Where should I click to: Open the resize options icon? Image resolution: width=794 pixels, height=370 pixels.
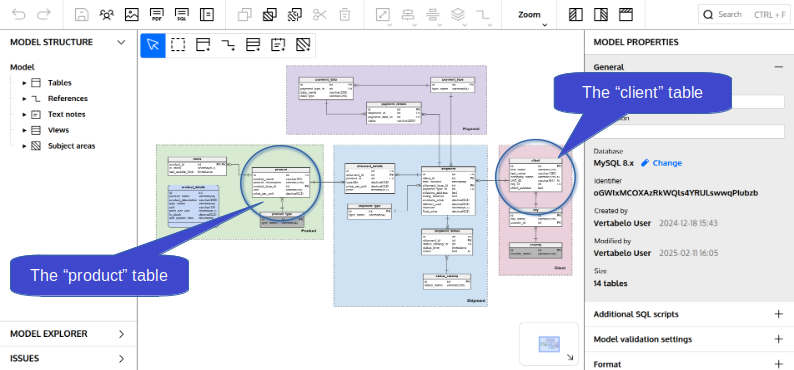pos(383,15)
